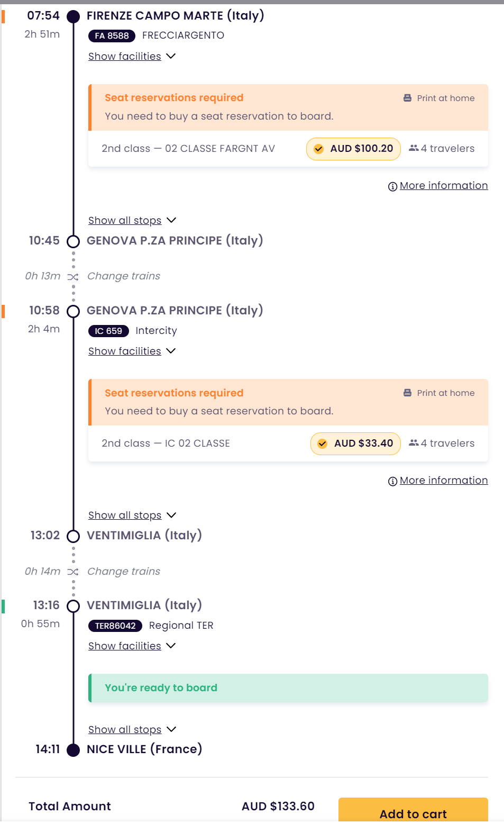Click the FA 8588 train number badge
The image size is (504, 823).
112,35
